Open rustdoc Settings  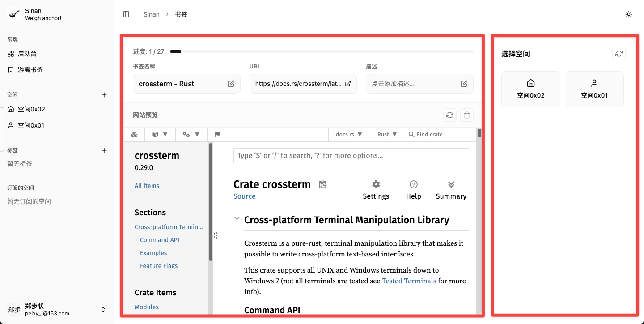click(x=376, y=190)
